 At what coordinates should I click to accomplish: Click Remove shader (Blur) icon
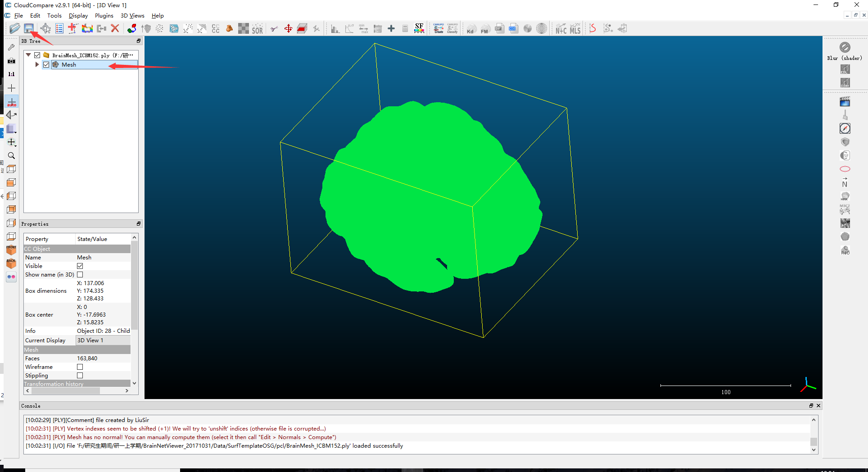point(845,47)
